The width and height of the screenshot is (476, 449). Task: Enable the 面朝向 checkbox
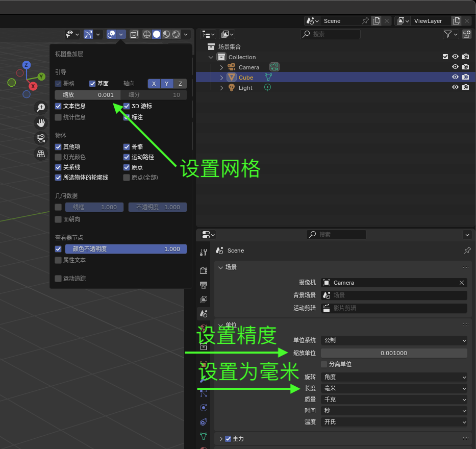point(58,219)
